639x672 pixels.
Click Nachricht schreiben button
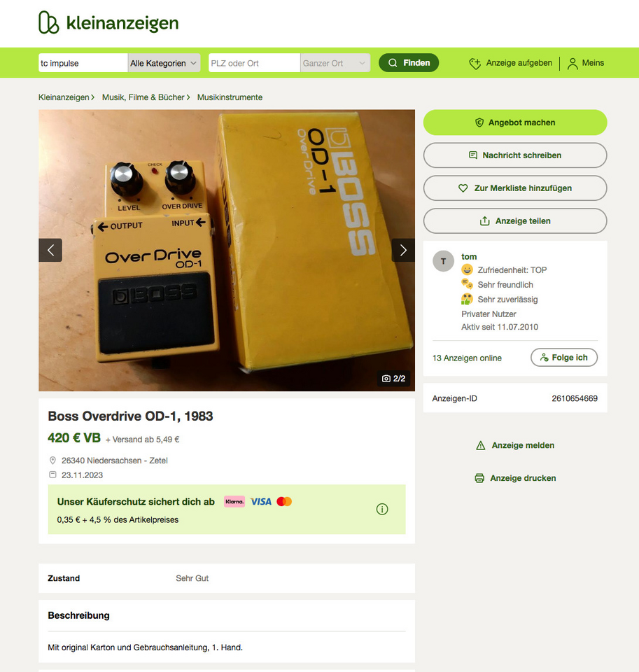click(515, 155)
